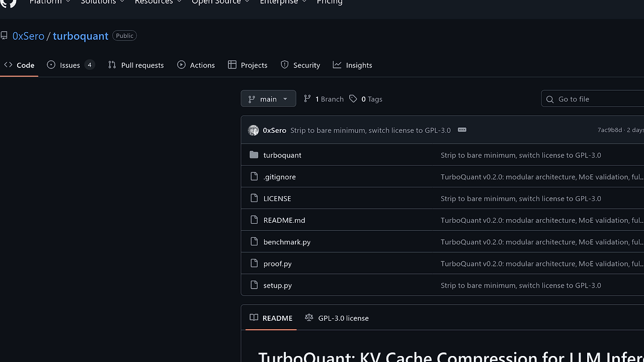Click the Insights graph icon
The height and width of the screenshot is (362, 644).
pyautogui.click(x=337, y=65)
